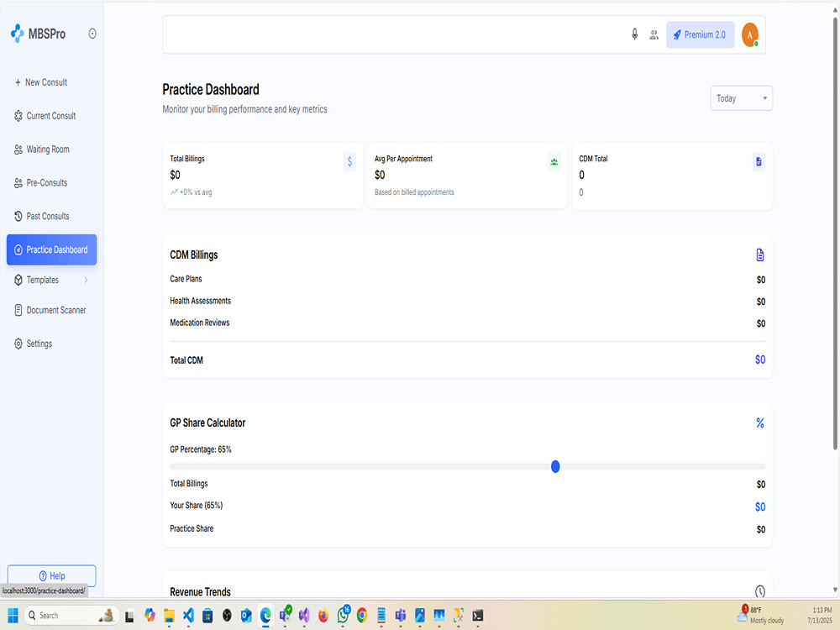The image size is (840, 630).
Task: Click CDM Billings document icon
Action: pyautogui.click(x=759, y=255)
